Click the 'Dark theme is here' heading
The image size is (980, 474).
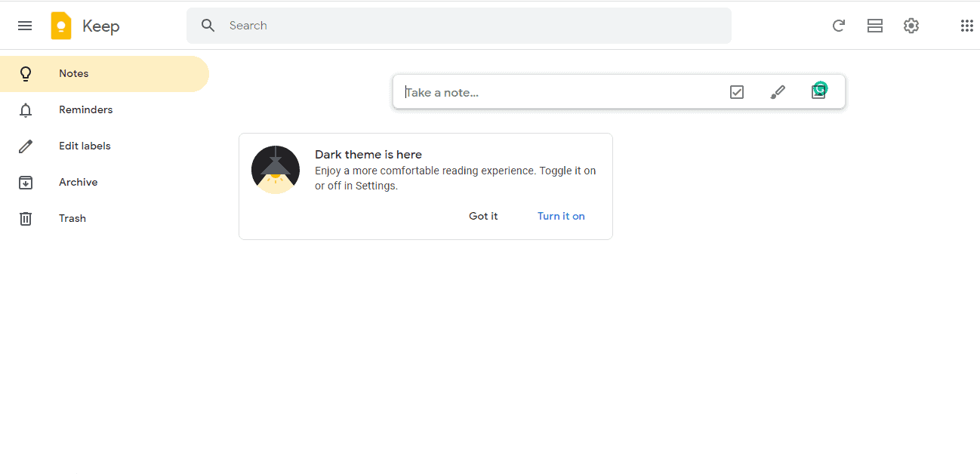pyautogui.click(x=368, y=155)
